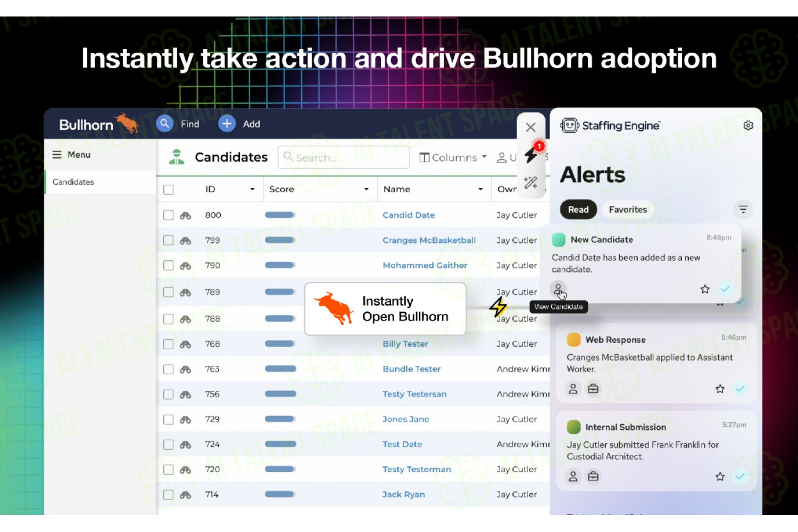Click the New Candidate alert green dot

click(x=559, y=240)
